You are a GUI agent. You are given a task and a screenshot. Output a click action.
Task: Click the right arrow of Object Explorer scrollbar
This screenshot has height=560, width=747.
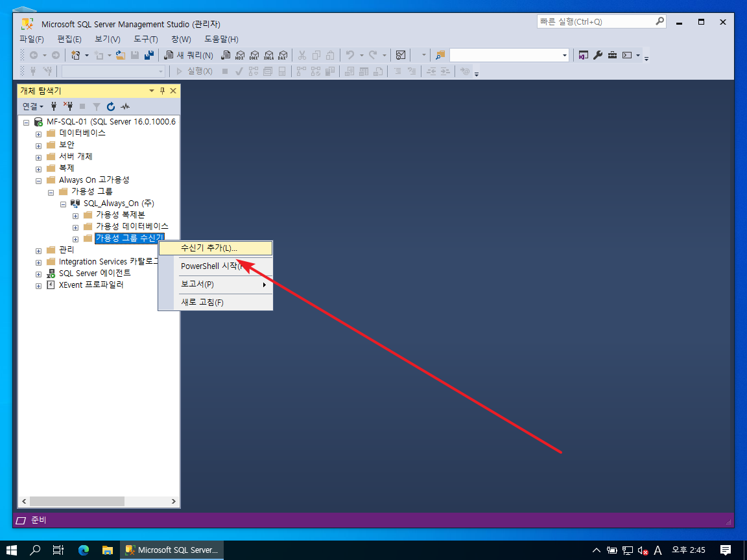coord(173,502)
